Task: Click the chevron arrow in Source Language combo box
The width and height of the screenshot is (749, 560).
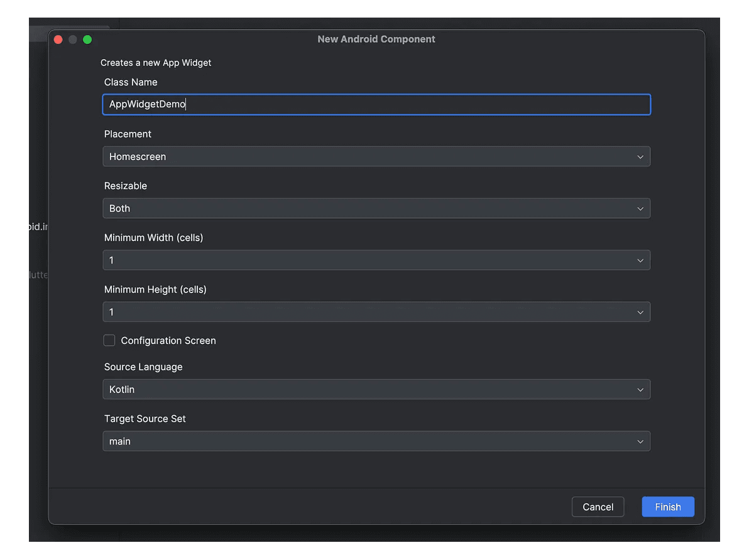Action: (x=640, y=390)
